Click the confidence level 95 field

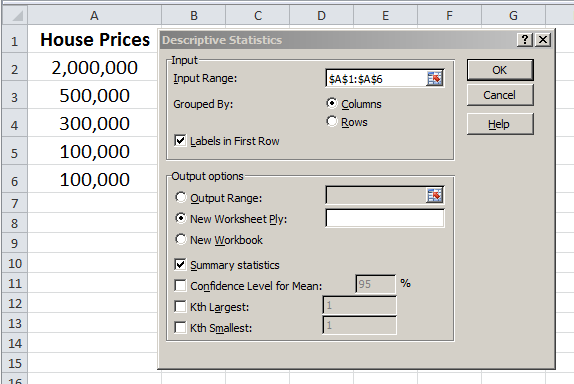coord(376,284)
